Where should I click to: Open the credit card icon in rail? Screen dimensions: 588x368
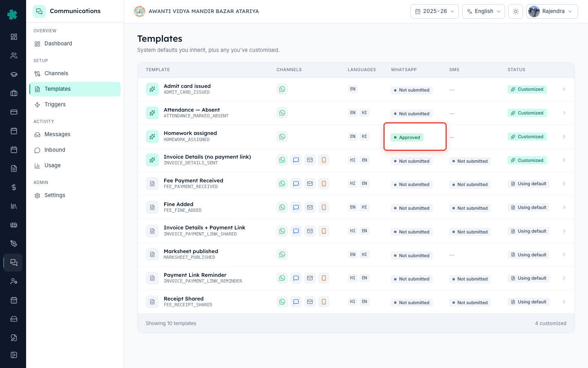(x=14, y=112)
